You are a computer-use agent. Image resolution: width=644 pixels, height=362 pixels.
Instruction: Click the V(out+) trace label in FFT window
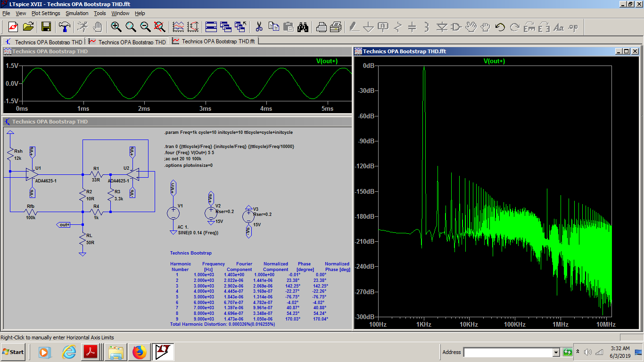494,61
